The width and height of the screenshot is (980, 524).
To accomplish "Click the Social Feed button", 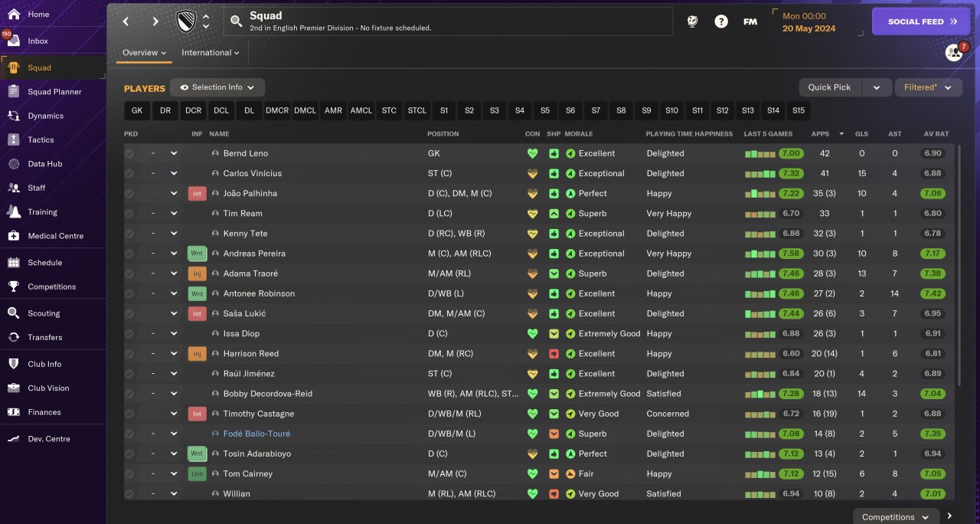I will point(921,21).
